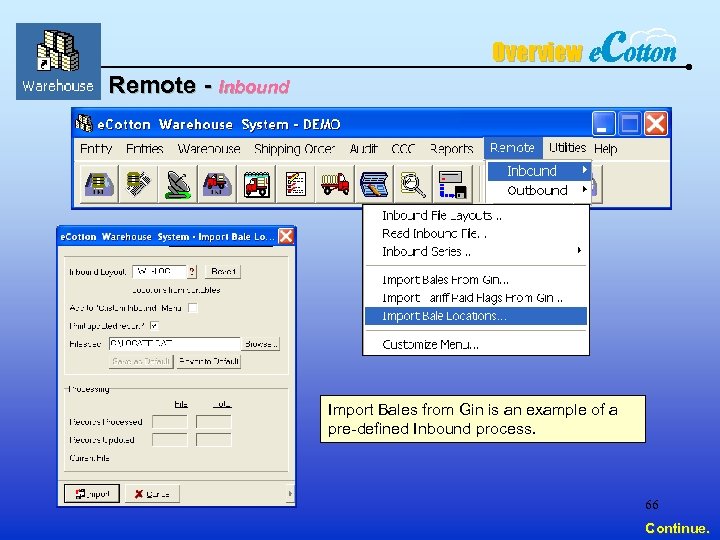Click the Warehouse desktop shortcut icon

(x=58, y=61)
